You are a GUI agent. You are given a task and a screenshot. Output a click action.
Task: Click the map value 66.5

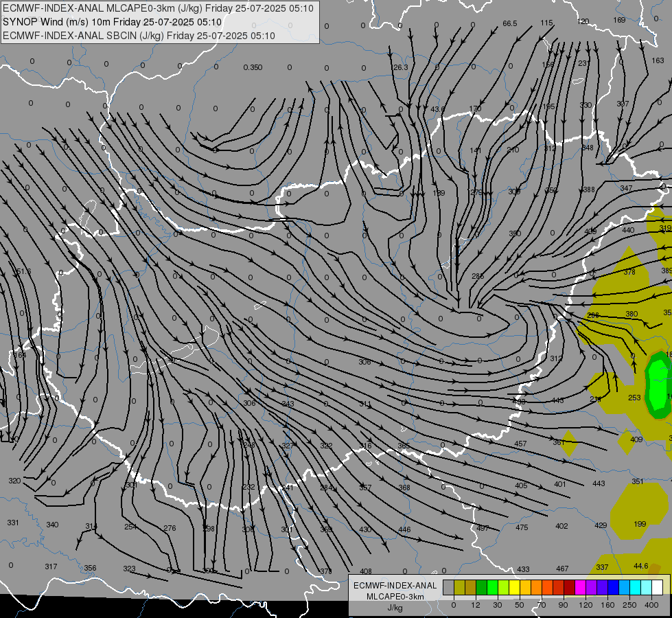click(510, 23)
